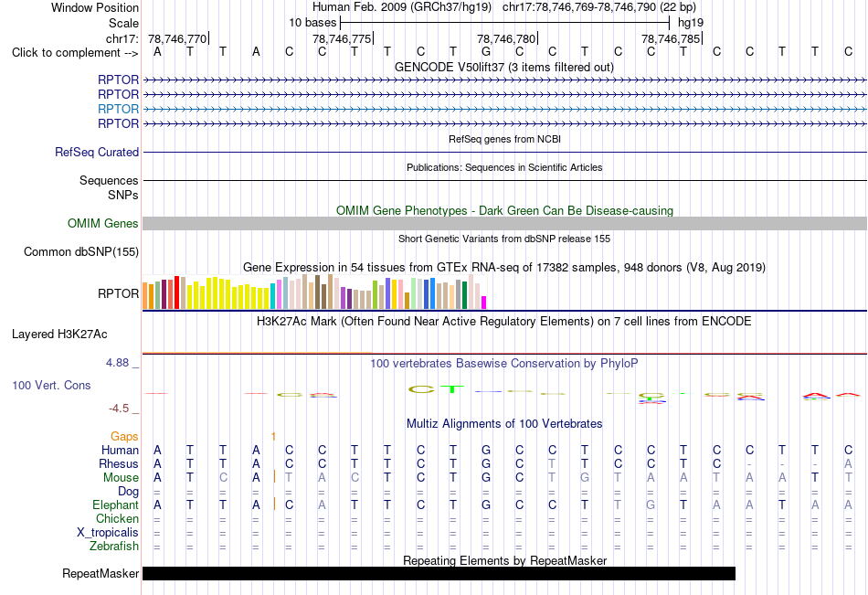
Task: Click the 'RefSeq genes from NCBI' track title
Action: point(504,139)
